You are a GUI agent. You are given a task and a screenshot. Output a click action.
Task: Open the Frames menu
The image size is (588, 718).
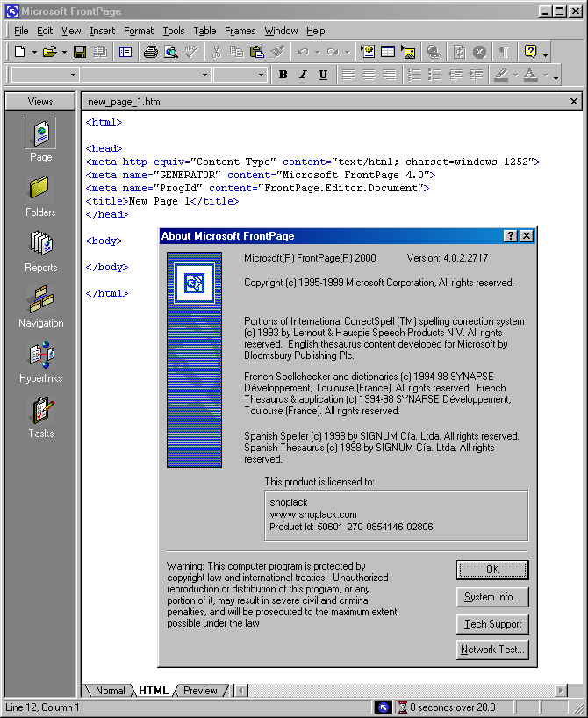[240, 31]
